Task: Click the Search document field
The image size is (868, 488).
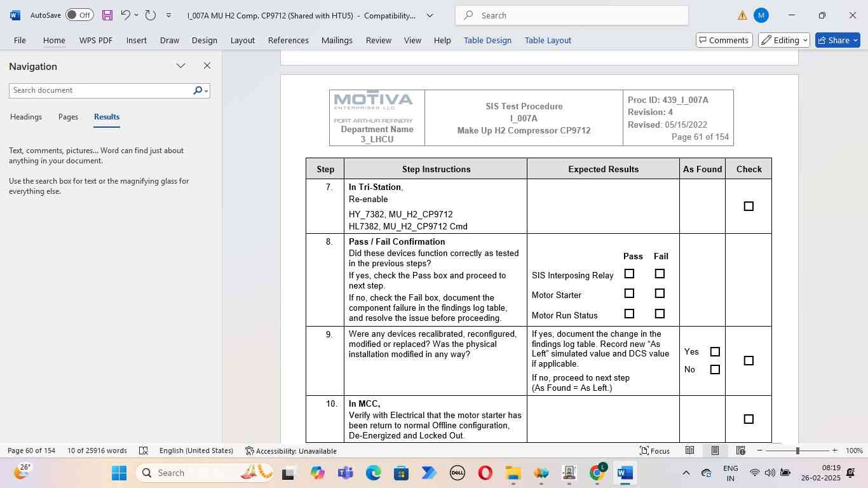Action: tap(100, 90)
